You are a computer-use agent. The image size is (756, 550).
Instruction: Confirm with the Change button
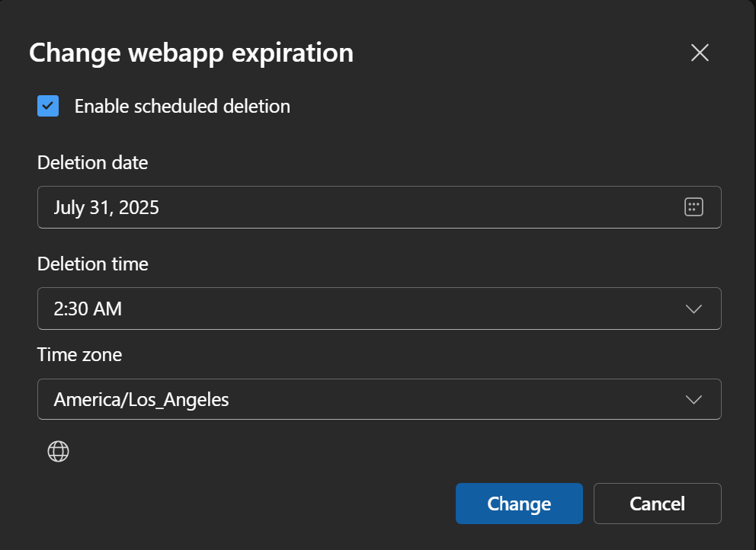[519, 504]
